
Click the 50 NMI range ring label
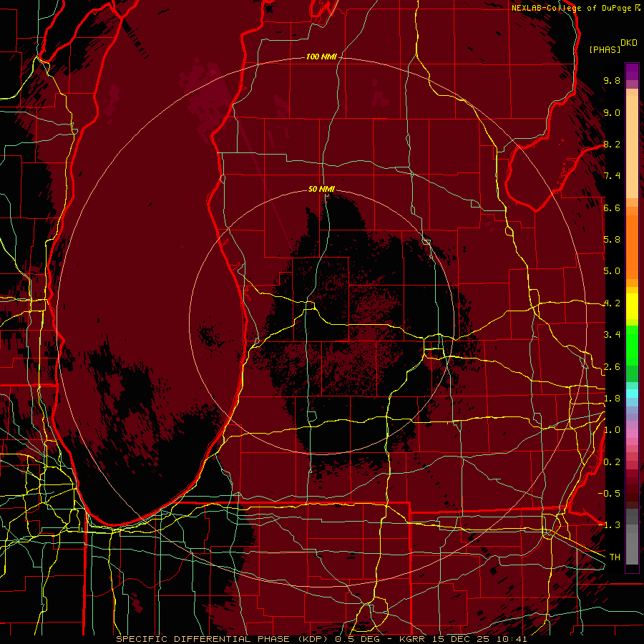pyautogui.click(x=321, y=189)
